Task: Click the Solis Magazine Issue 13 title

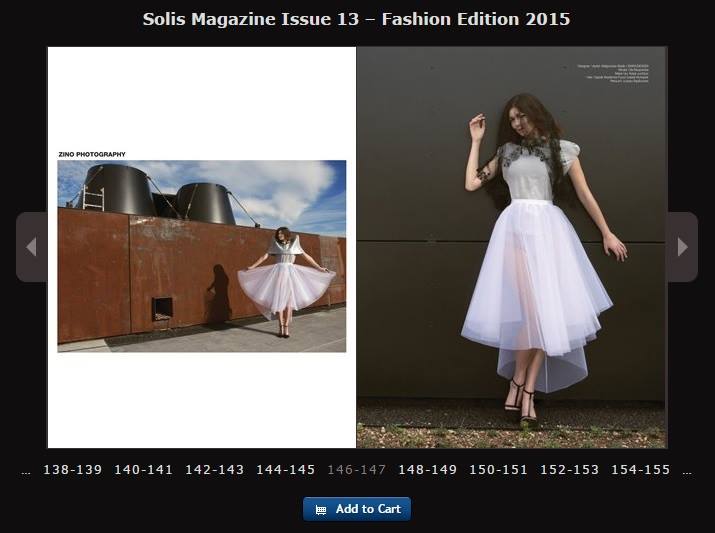Action: click(357, 19)
